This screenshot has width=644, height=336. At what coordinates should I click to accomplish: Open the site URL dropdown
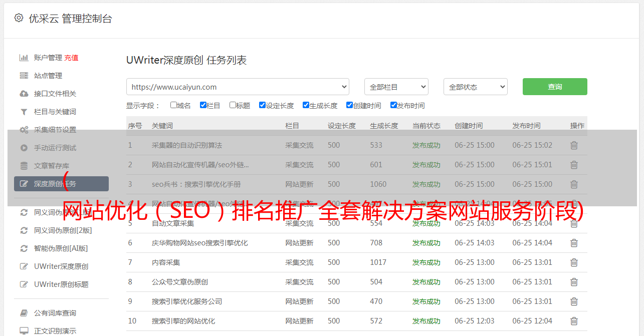(x=238, y=87)
